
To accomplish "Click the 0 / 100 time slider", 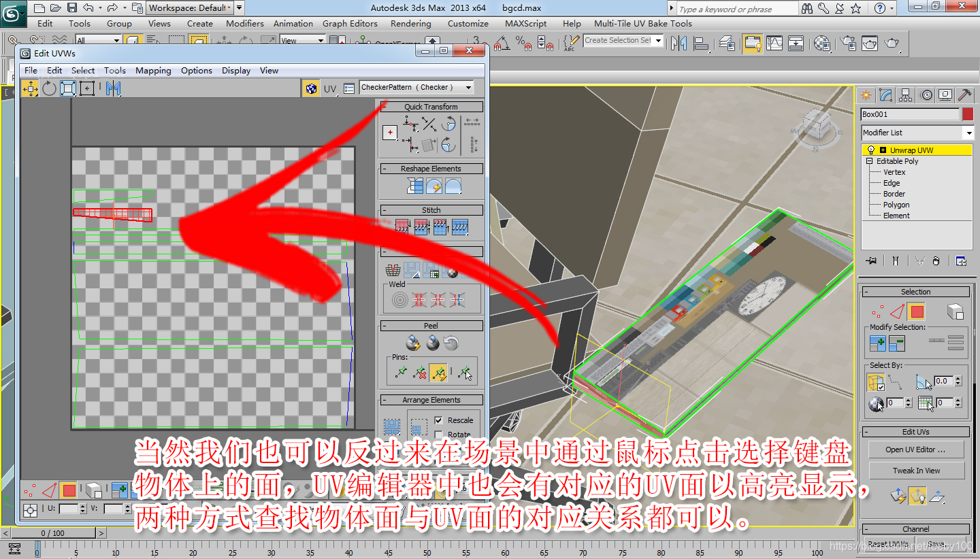I will click(x=53, y=533).
